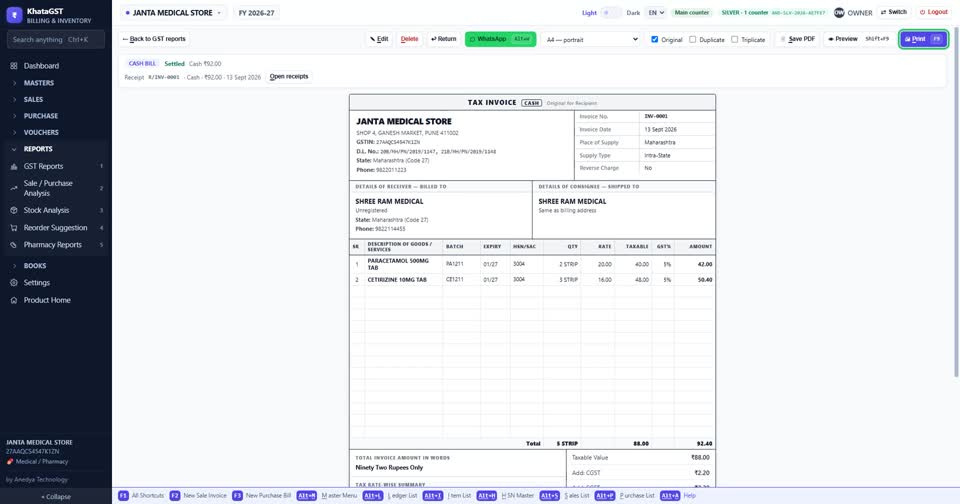Go to Dashboard in sidebar
This screenshot has height=504, width=960.
(55, 66)
